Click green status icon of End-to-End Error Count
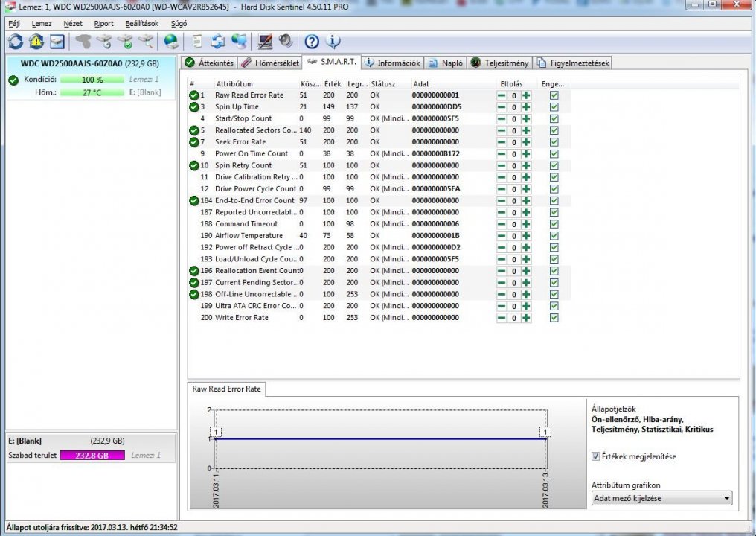Screen dimensions: 756x536 click(193, 201)
